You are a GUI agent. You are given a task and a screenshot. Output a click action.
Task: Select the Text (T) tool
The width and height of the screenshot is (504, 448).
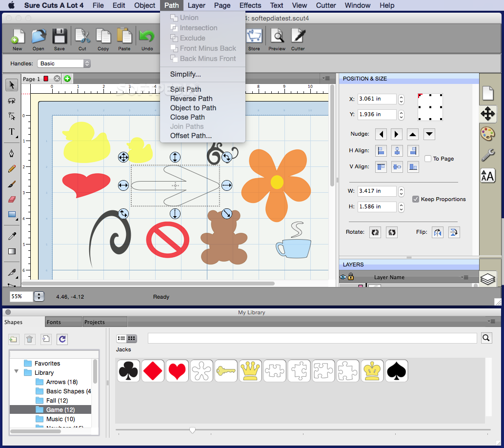click(12, 132)
